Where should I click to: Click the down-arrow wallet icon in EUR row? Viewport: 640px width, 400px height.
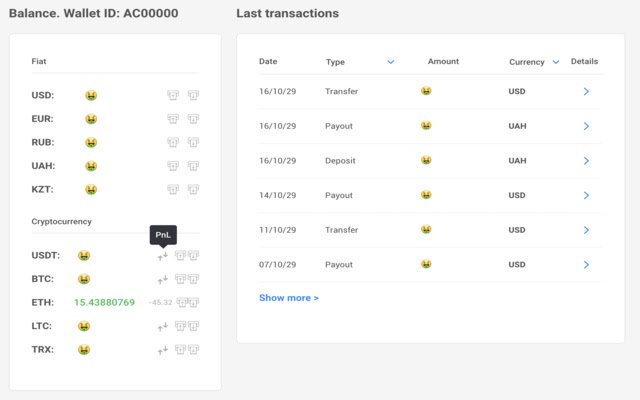point(193,119)
